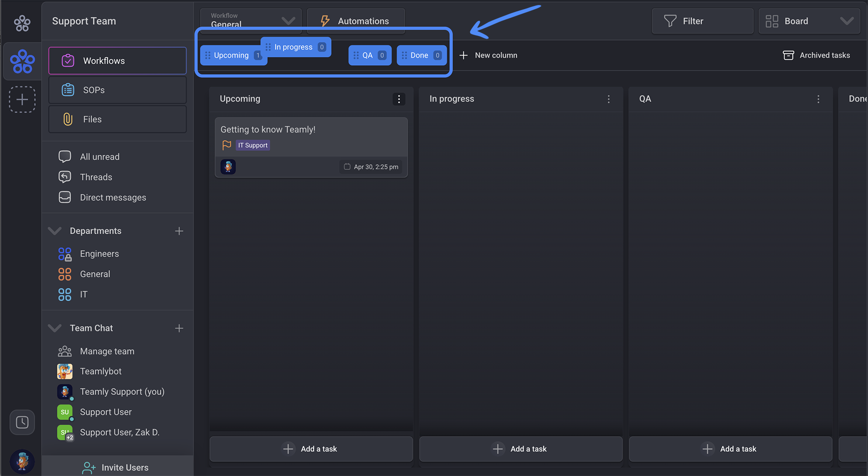Click the Invite Users person-plus icon
The width and height of the screenshot is (868, 476).
[x=89, y=468]
